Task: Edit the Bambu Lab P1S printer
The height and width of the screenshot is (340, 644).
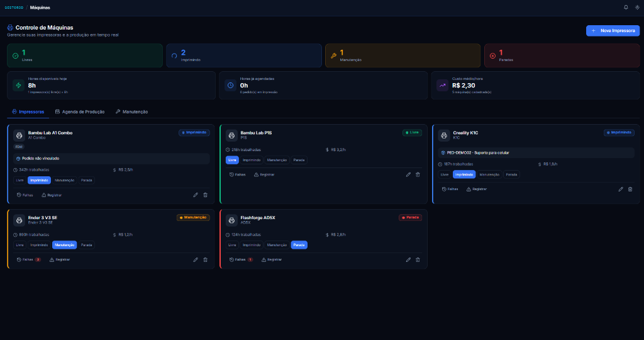Action: [x=408, y=175]
